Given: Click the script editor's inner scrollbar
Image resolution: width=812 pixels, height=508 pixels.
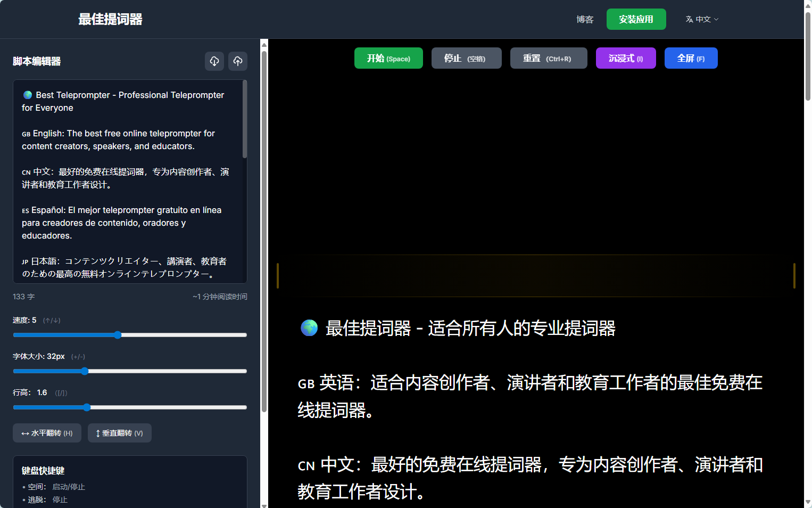Looking at the screenshot, I should [245, 119].
